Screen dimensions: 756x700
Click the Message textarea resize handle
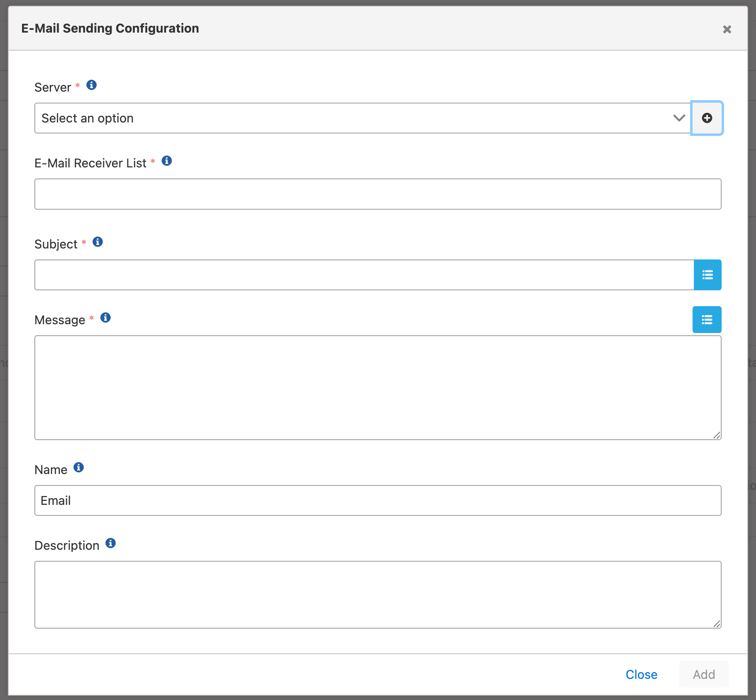point(717,435)
